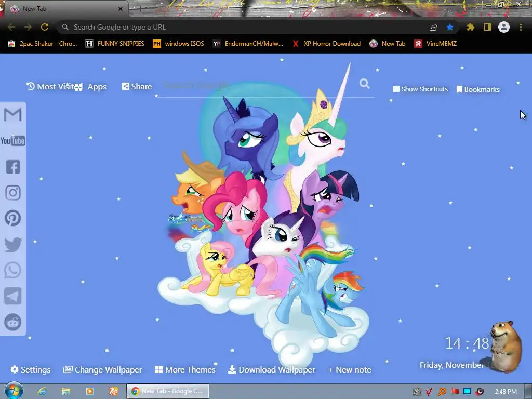Click the red flag tray icon
This screenshot has width=532, height=399.
pos(455,392)
